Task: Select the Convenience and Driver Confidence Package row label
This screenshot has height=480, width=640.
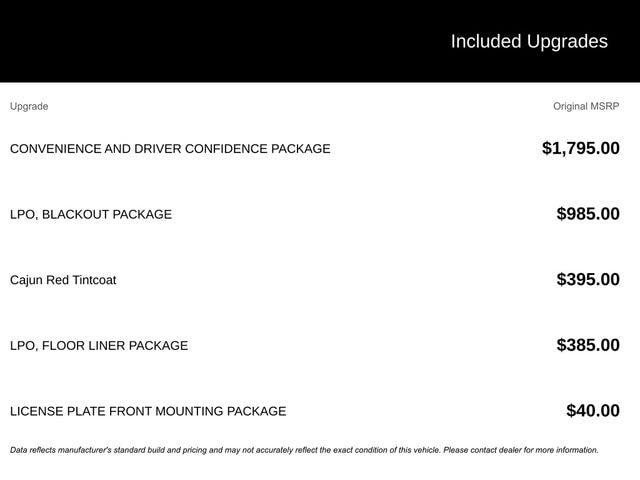Action: [170, 149]
